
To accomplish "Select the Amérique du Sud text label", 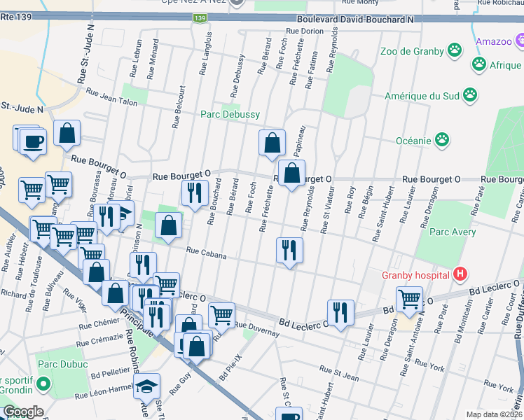I will tap(422, 96).
